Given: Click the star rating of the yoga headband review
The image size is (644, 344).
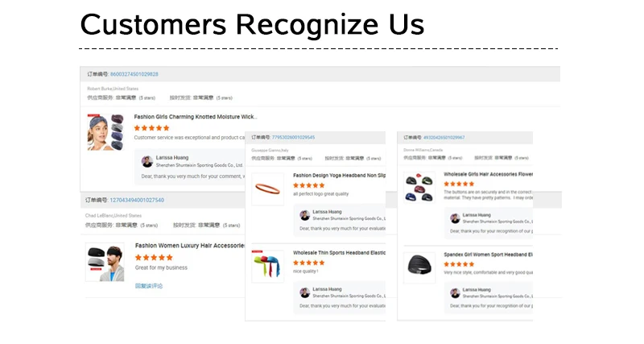Looking at the screenshot, I should (309, 184).
